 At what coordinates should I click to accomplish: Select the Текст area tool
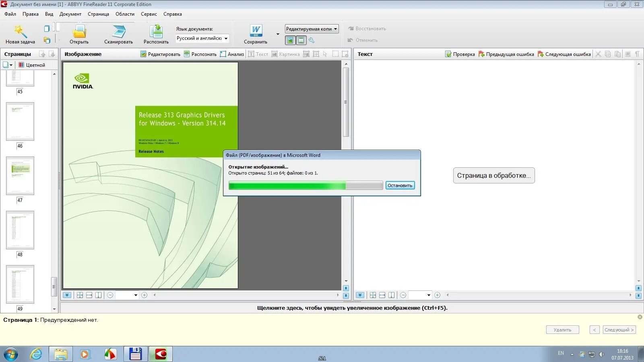[x=258, y=54]
